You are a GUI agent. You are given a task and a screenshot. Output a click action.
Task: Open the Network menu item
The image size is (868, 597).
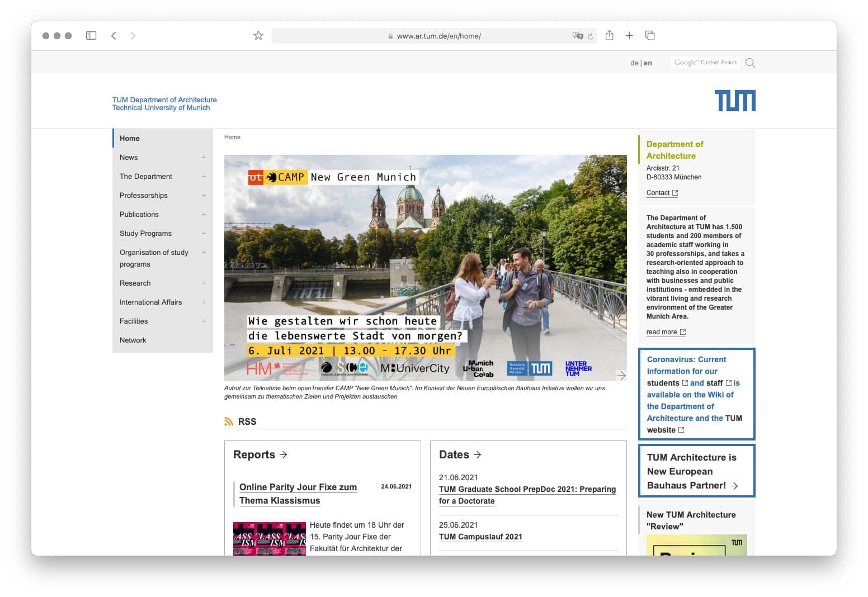tap(133, 340)
